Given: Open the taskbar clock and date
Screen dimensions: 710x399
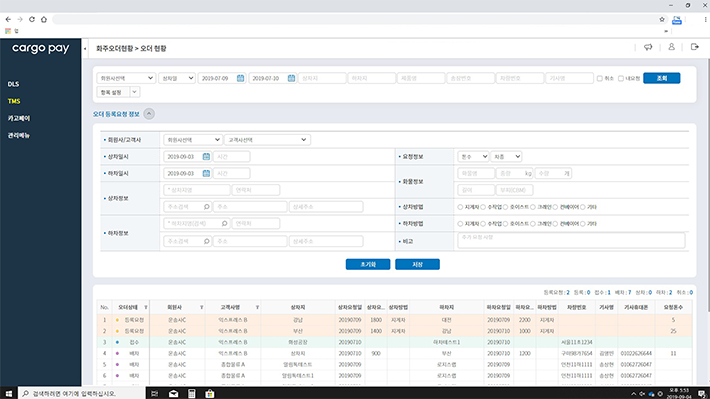Looking at the screenshot, I should [x=678, y=393].
